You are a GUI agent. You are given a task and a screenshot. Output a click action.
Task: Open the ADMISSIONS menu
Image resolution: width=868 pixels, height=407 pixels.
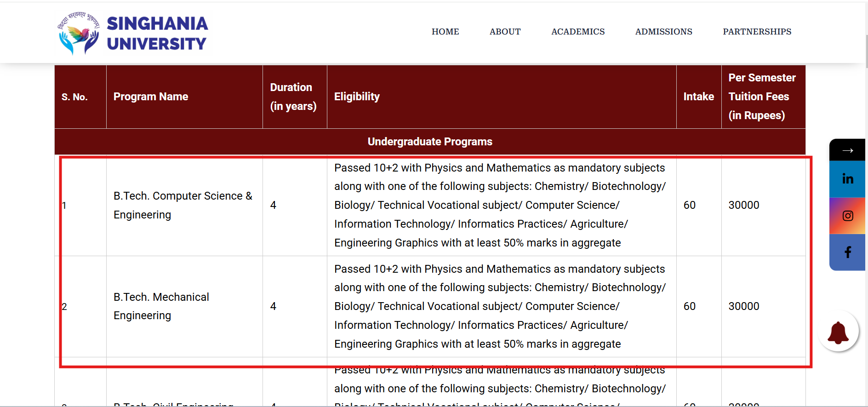click(663, 32)
